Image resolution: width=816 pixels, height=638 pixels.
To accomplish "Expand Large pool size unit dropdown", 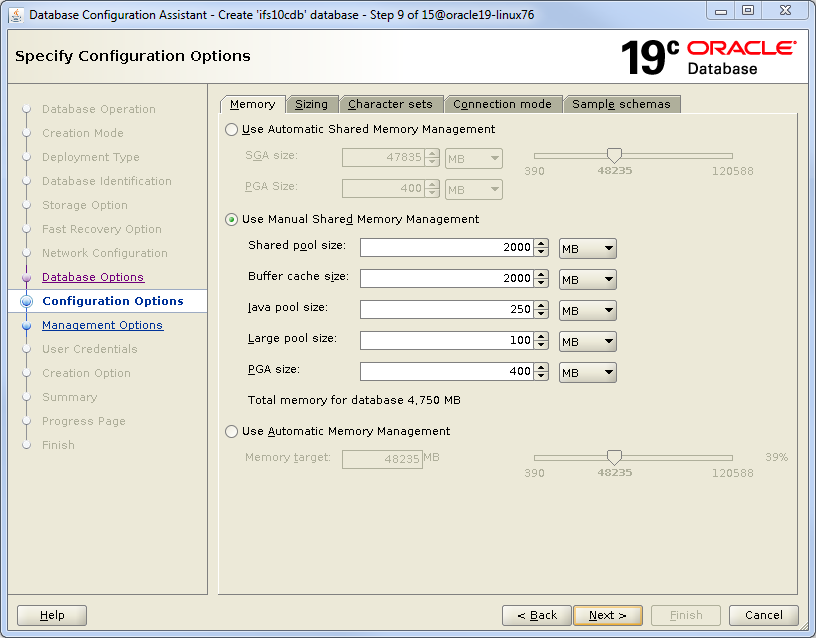I will coord(587,341).
